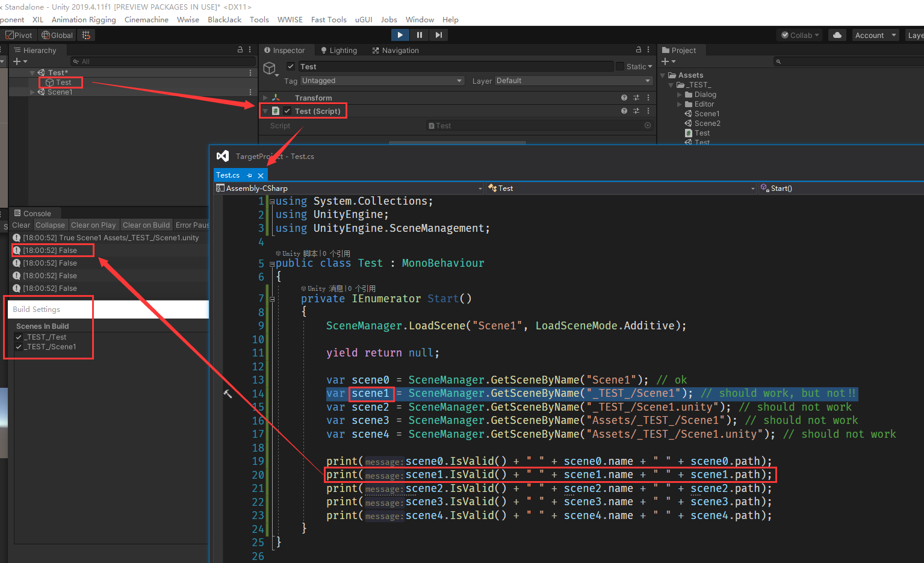Open the Cinemachine menu

click(x=146, y=19)
